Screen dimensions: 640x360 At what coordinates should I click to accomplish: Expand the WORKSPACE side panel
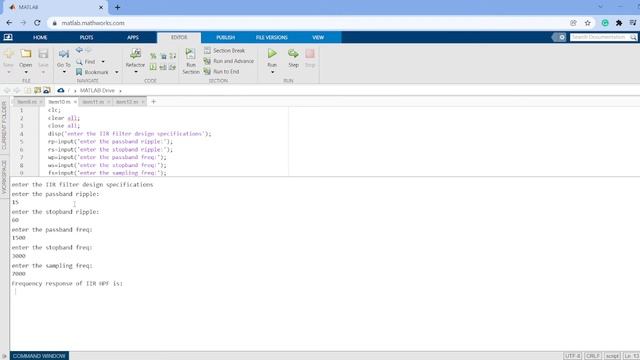(x=4, y=177)
